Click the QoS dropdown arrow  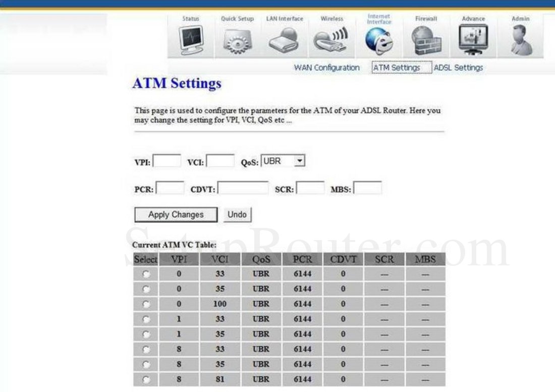point(300,160)
